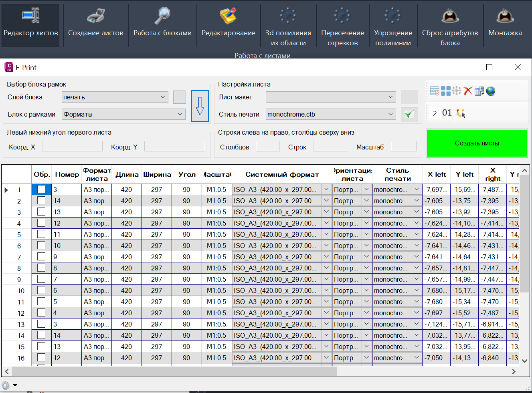Open Редактор листов in the ribbon
532x393 pixels.
pos(30,25)
